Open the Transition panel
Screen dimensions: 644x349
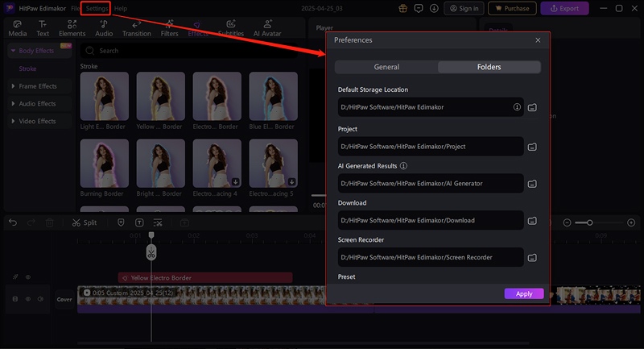[136, 28]
